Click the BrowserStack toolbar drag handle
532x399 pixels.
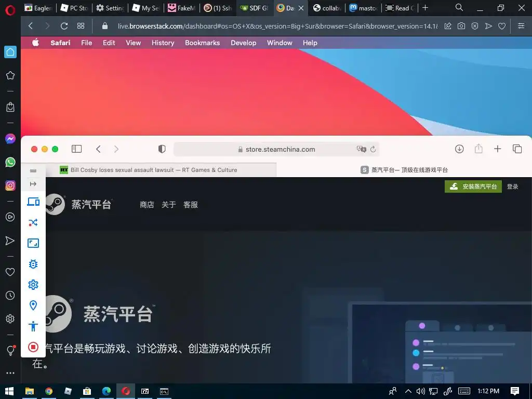[33, 170]
